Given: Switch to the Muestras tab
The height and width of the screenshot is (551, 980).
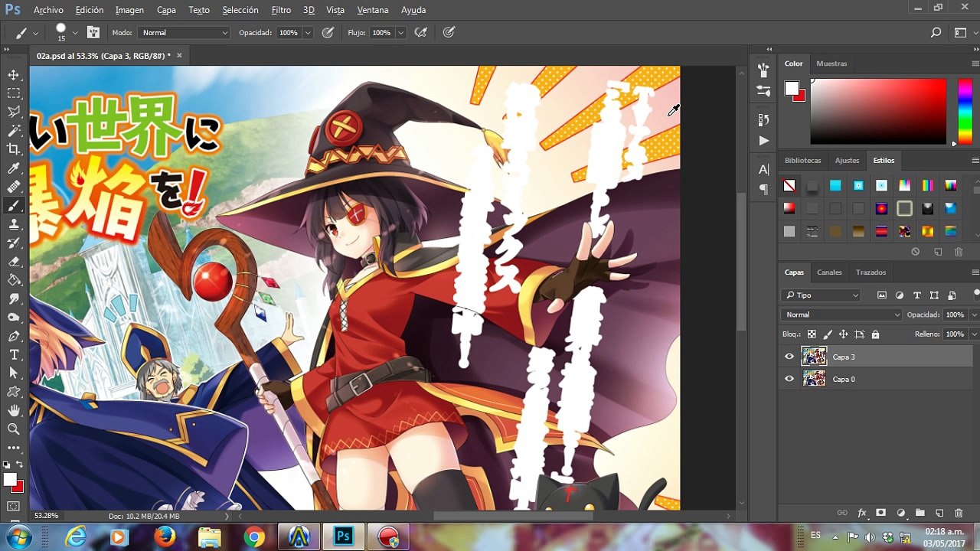Looking at the screenshot, I should (x=831, y=64).
